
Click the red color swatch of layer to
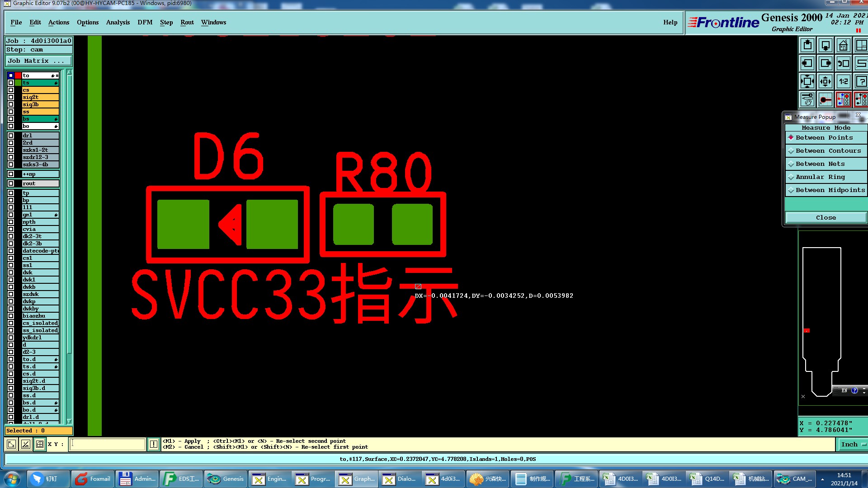click(18, 75)
